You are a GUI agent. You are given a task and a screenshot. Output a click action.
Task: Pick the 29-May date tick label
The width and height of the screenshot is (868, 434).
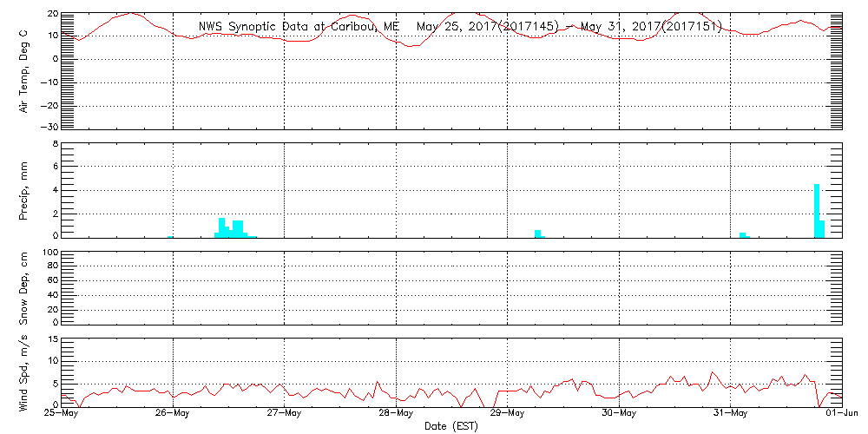point(508,414)
